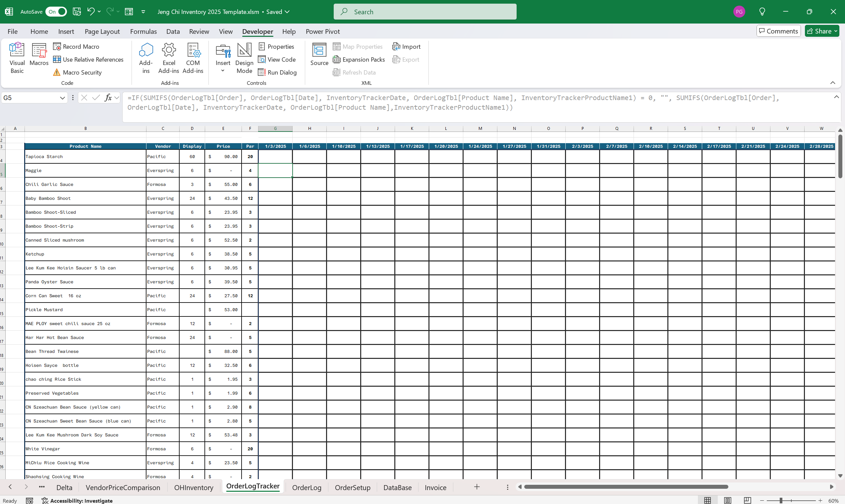Expand the Name Box dropdown
Screen dimensions: 845x504
[62, 98]
